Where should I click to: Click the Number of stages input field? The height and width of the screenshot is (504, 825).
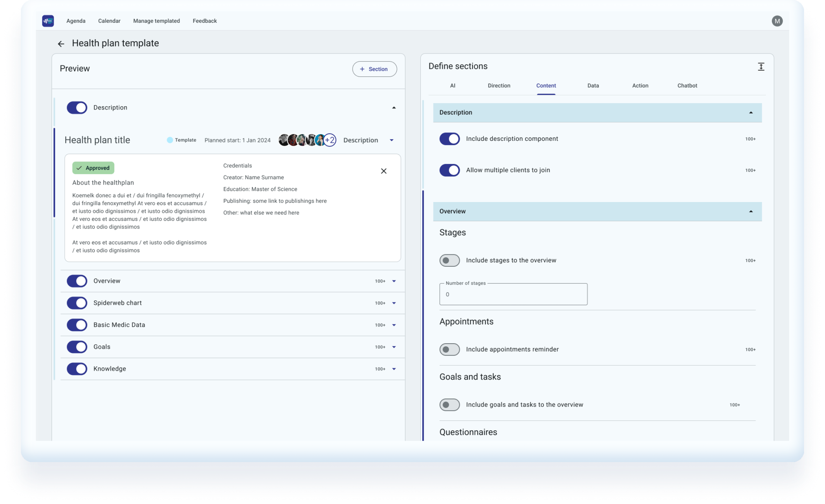pyautogui.click(x=512, y=294)
